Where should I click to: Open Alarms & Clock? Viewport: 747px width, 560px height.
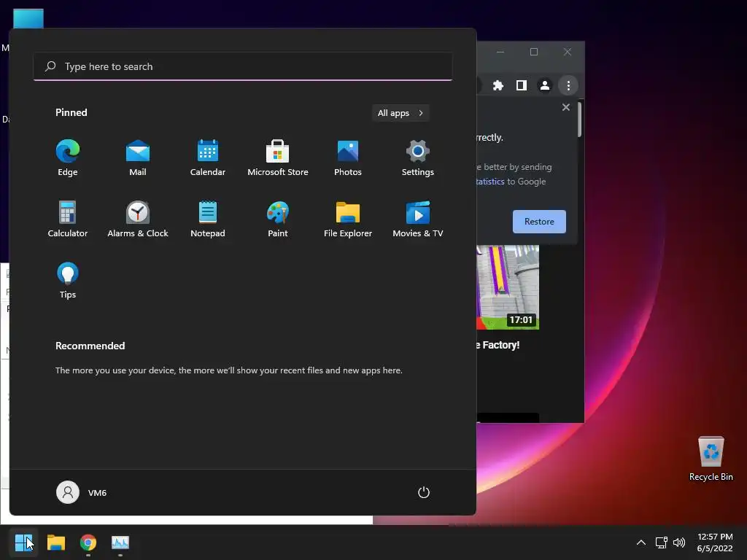pyautogui.click(x=138, y=219)
